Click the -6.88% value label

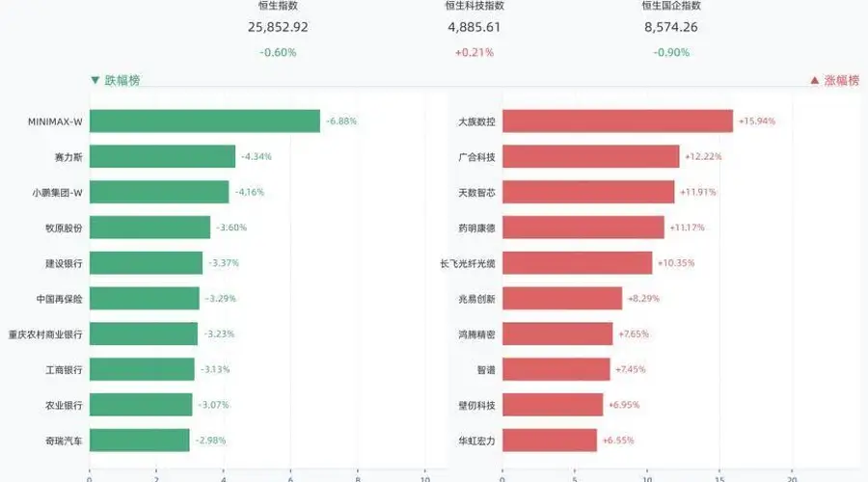tap(341, 121)
